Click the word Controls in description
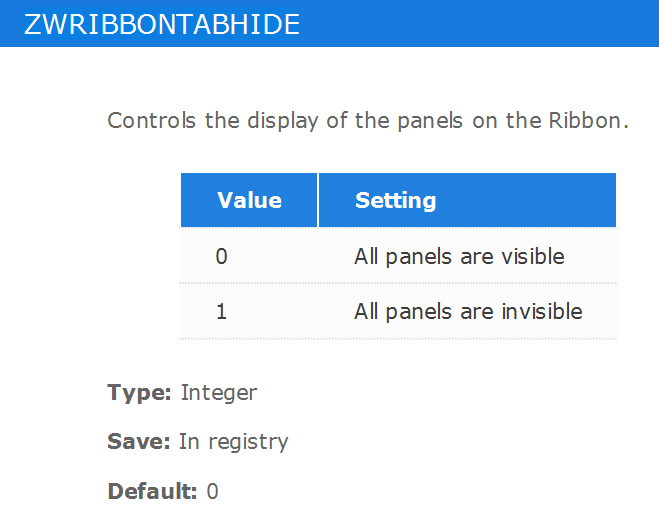Screen dimensions: 659x526 coord(152,120)
